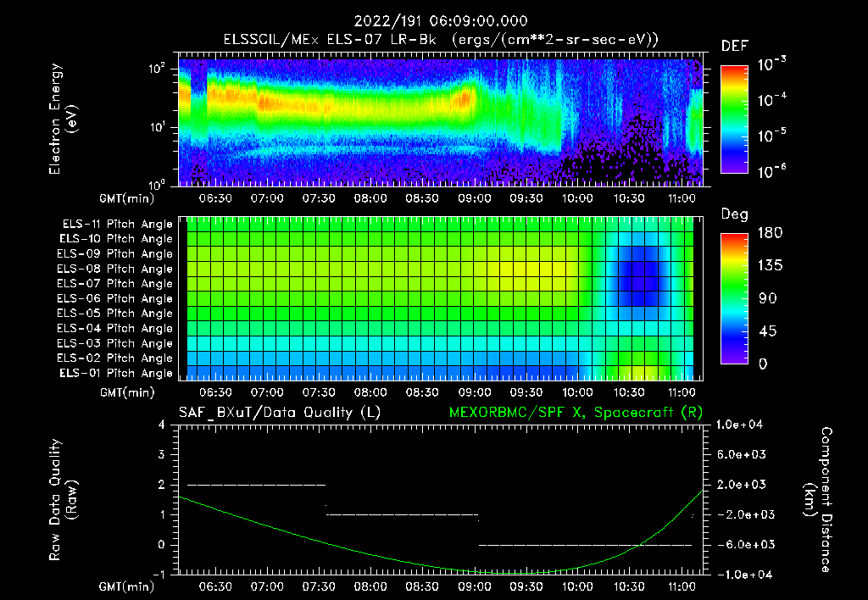Click the 09:00 tick under the spectrogram
Image resolution: width=868 pixels, height=600 pixels.
tap(475, 198)
